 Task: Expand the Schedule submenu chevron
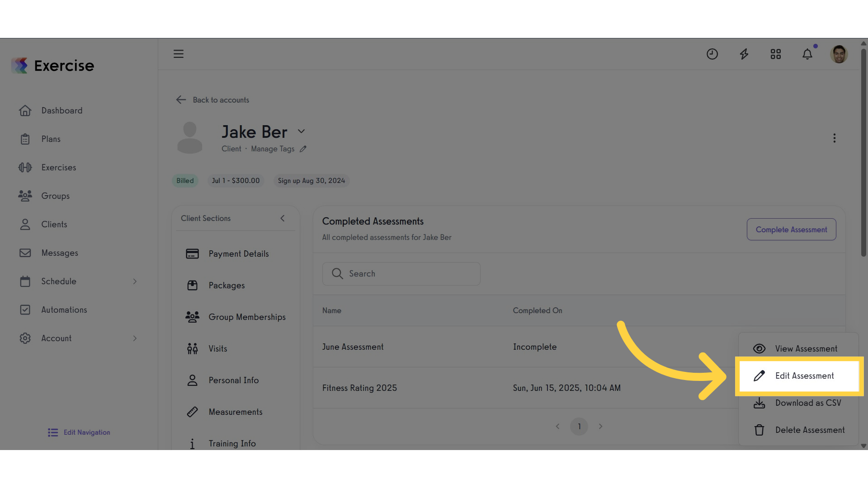coord(135,282)
